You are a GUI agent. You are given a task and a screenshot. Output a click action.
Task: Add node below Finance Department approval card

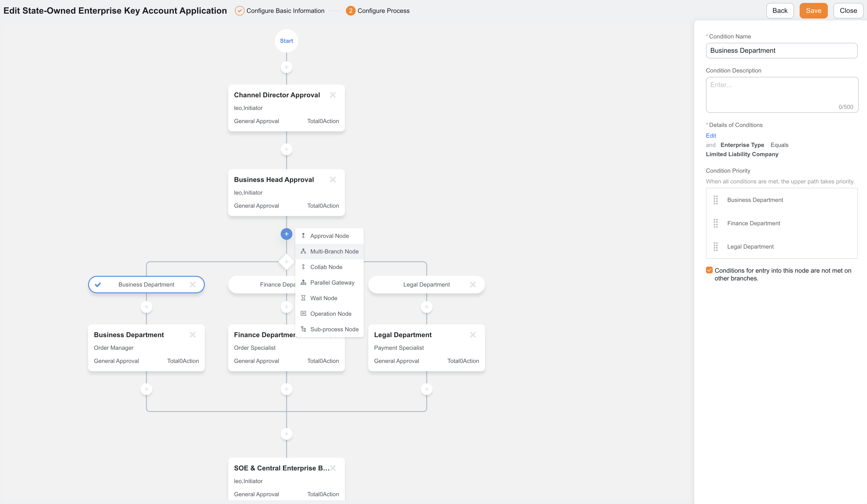coord(286,389)
